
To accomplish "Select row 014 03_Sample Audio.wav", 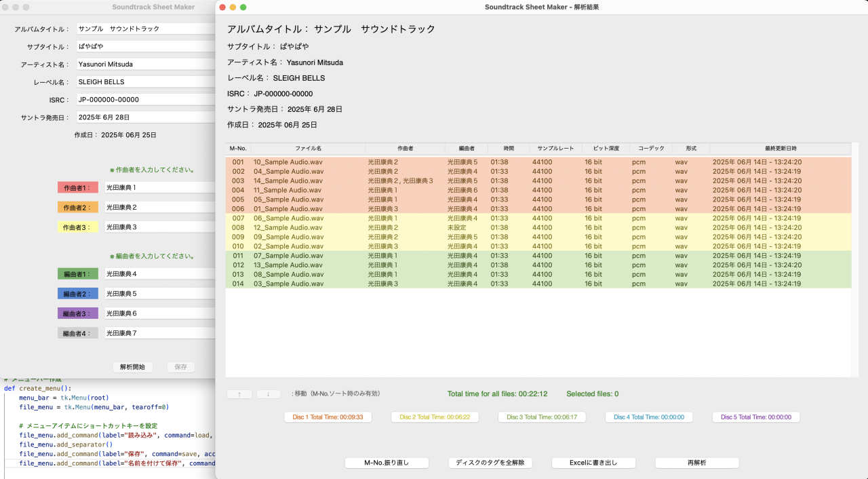I will pos(538,284).
